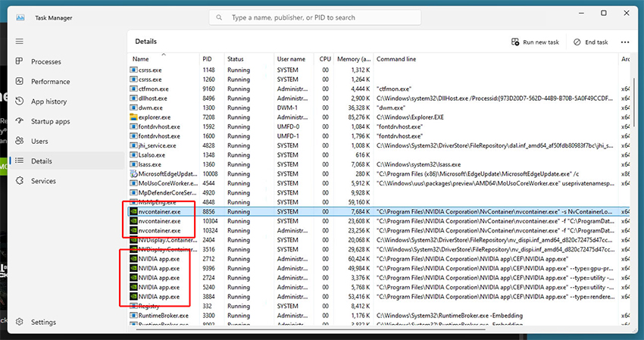Click the RuntimeBroker.exe PID 3300 icon
The height and width of the screenshot is (340, 644).
[x=133, y=315]
